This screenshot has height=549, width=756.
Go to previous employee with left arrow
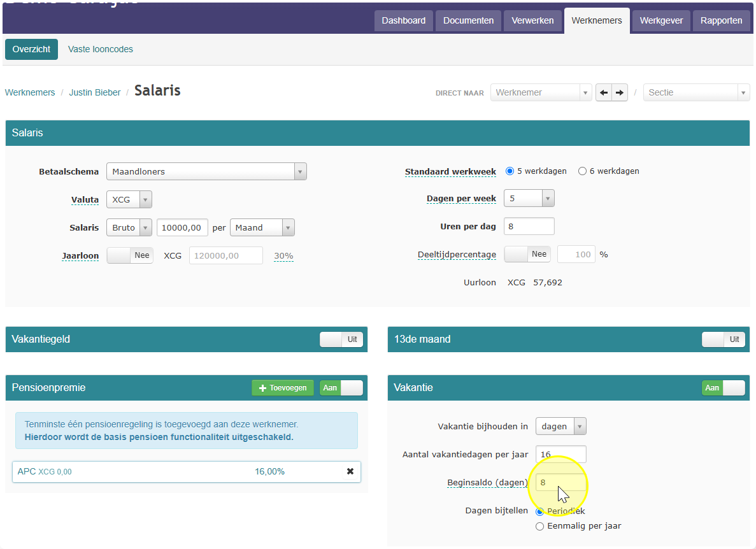pyautogui.click(x=604, y=92)
